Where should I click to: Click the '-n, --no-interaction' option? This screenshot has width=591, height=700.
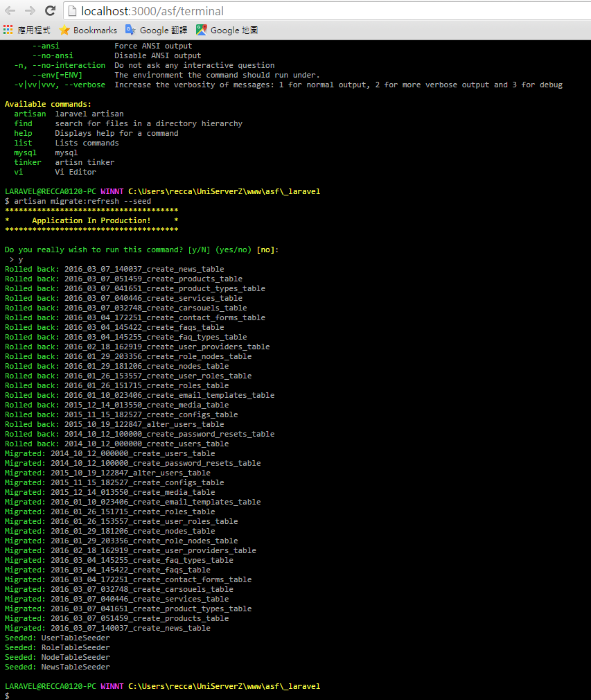click(x=60, y=65)
